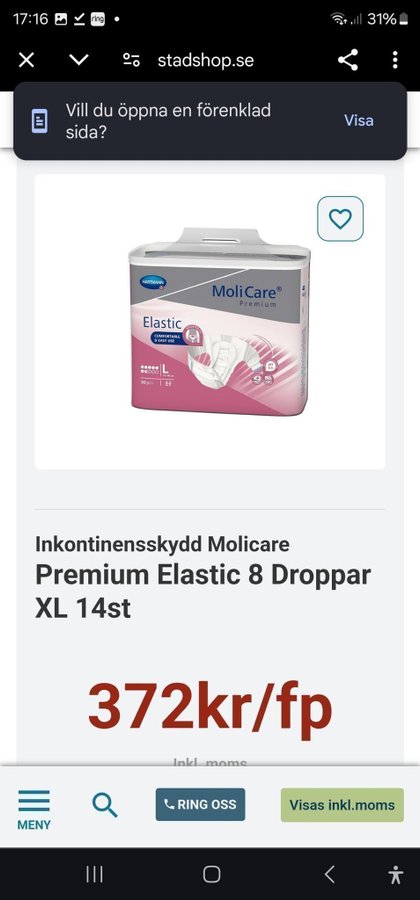Screen dimensions: 420x900
Task: Tap Visa to open simplified page
Action: pos(359,121)
